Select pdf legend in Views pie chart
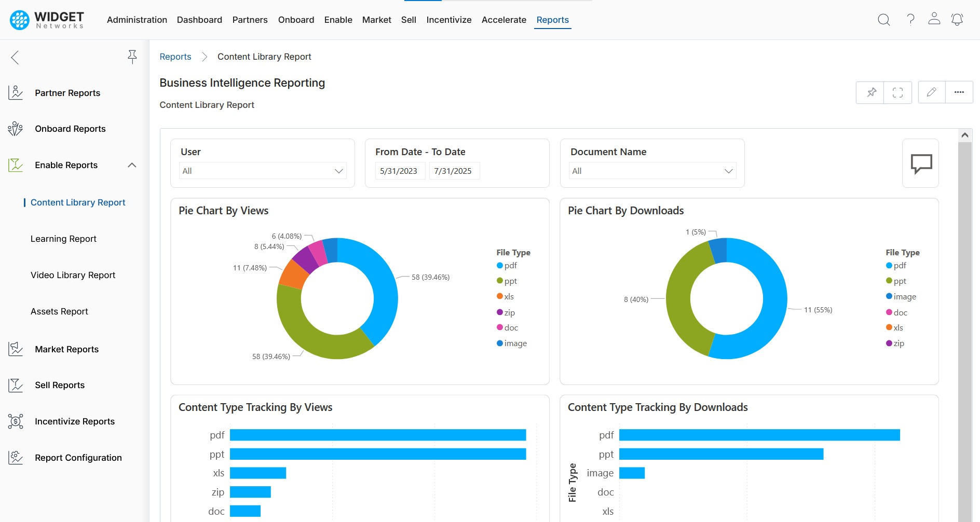The image size is (980, 522). point(507,266)
